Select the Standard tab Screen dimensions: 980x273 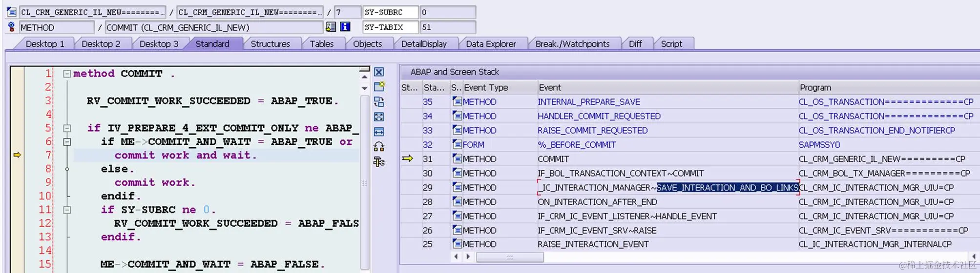[x=212, y=44]
